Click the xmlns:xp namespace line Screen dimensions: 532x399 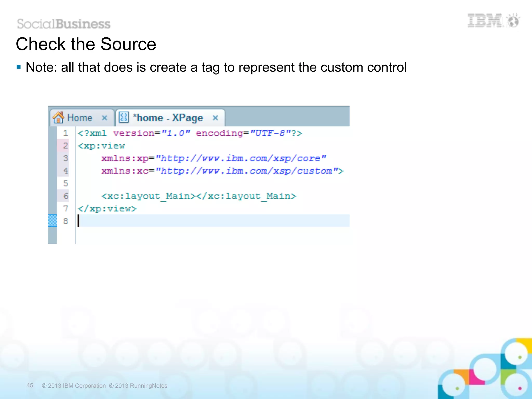click(x=214, y=158)
